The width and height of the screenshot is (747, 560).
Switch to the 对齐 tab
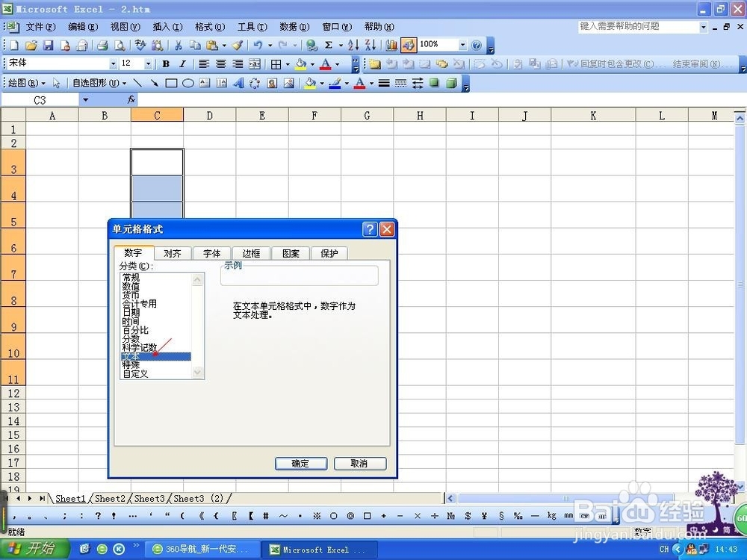pyautogui.click(x=173, y=253)
